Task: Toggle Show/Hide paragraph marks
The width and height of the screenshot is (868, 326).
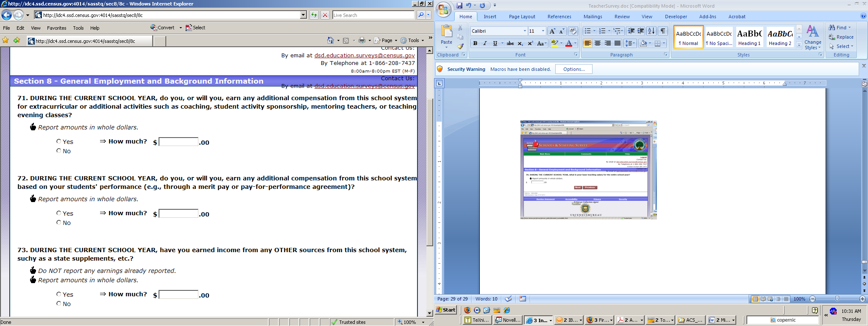Action: coord(663,31)
